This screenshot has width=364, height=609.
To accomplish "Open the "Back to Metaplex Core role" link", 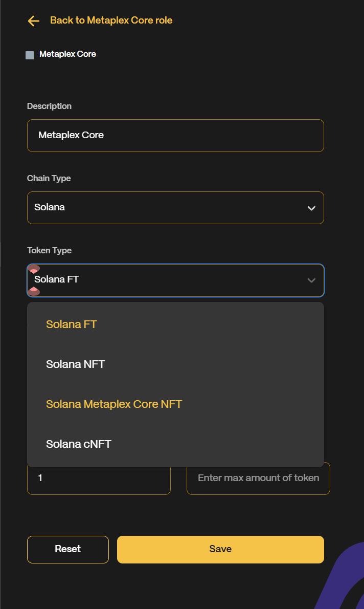I will tap(111, 20).
